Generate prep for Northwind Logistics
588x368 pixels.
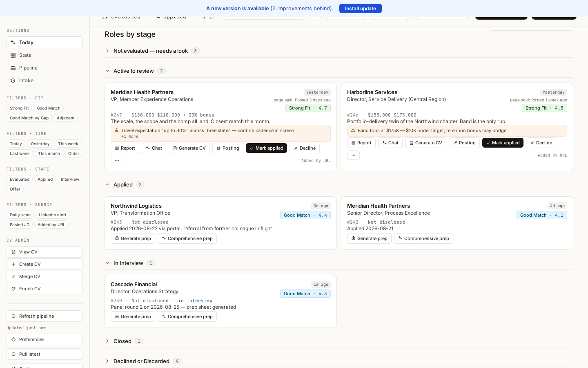[133, 238]
